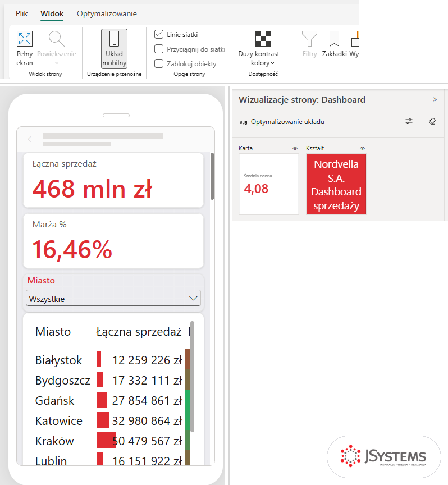Select the Katowice row
Image resolution: width=448 pixels, height=485 pixels.
[x=111, y=420]
